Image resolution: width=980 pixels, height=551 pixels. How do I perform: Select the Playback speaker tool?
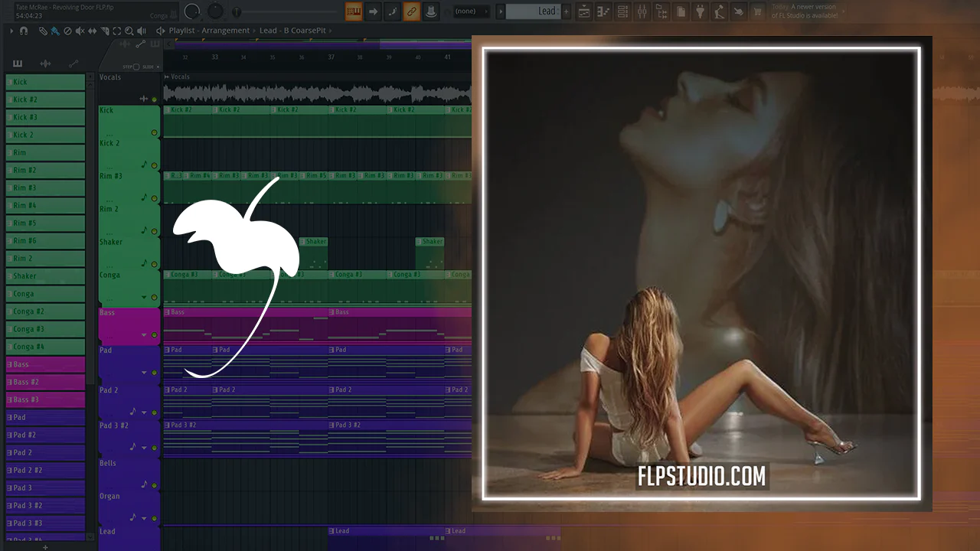pos(142,31)
